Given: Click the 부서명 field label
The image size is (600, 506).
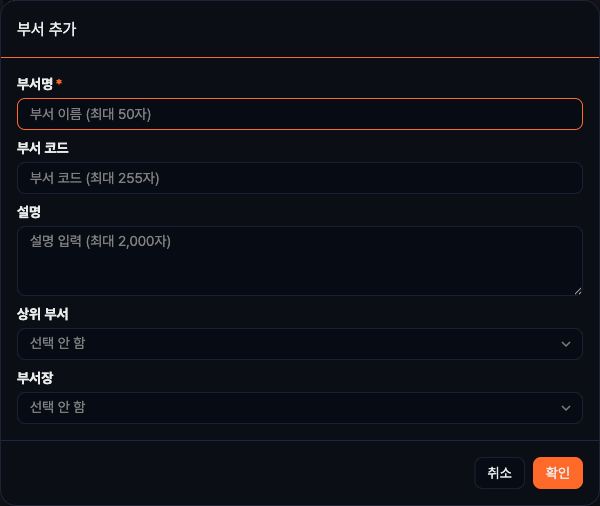Looking at the screenshot, I should 35,83.
